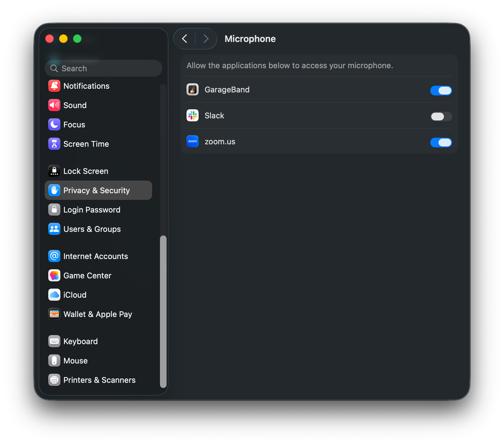
Task: Turn off microphone access for zoom.us
Action: [x=441, y=142]
